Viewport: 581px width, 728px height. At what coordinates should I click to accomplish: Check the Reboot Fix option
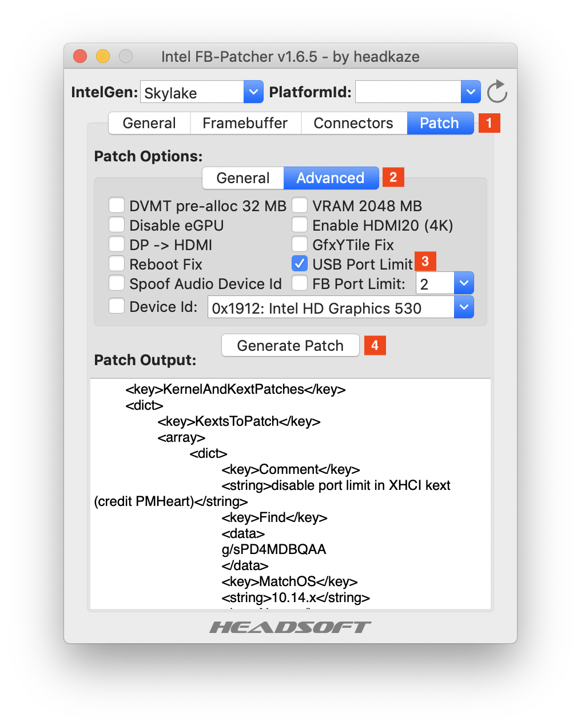pos(117,263)
